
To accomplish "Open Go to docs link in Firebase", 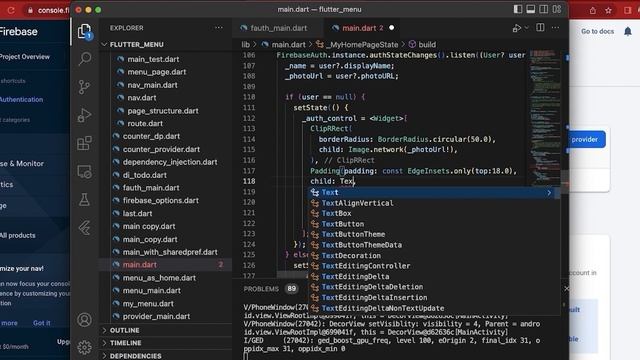I will point(597,31).
